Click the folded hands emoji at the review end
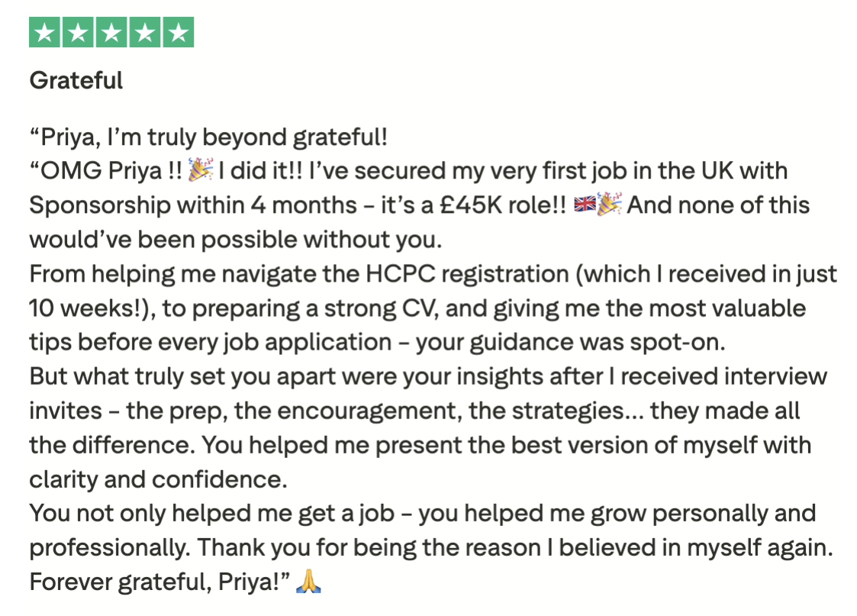The width and height of the screenshot is (857, 616). [308, 582]
